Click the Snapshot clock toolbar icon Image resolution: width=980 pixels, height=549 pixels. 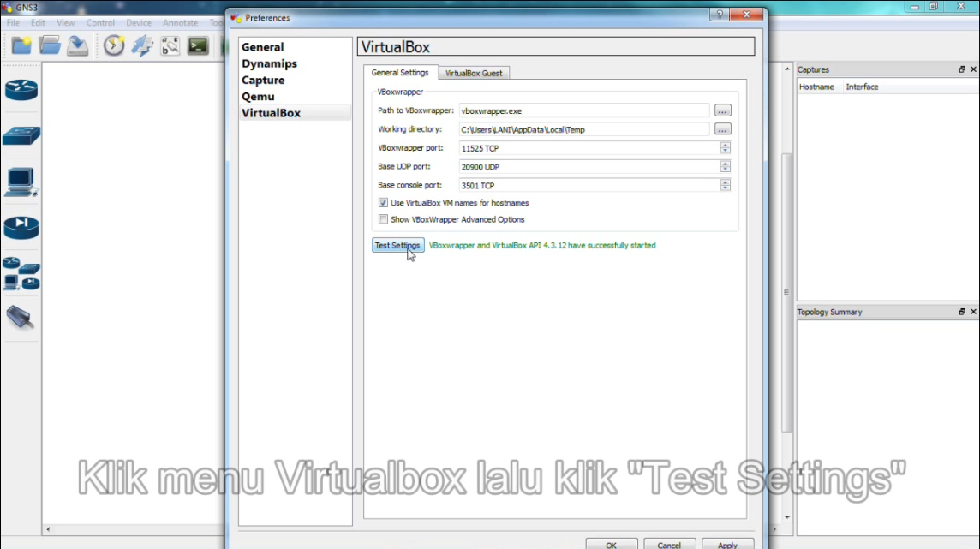114,45
